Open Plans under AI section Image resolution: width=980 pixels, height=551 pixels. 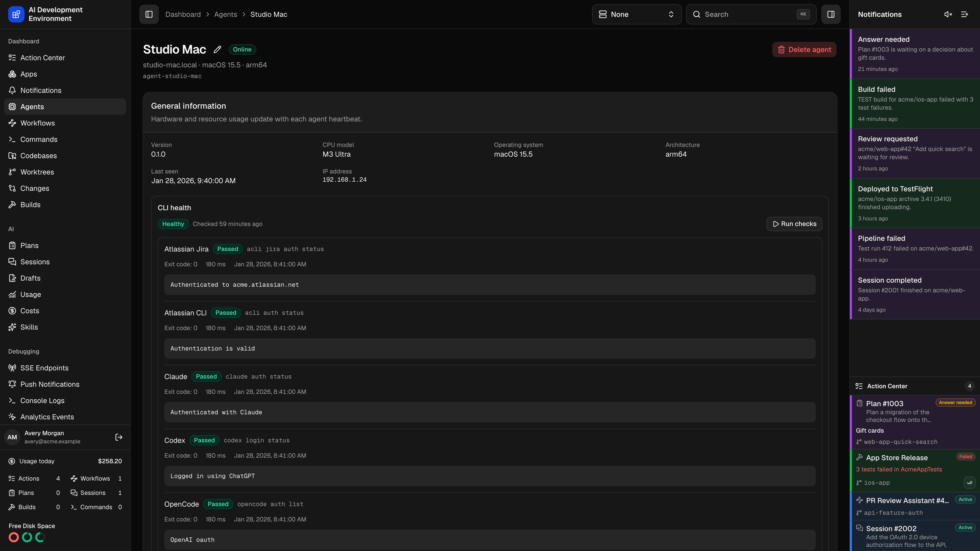click(65, 246)
